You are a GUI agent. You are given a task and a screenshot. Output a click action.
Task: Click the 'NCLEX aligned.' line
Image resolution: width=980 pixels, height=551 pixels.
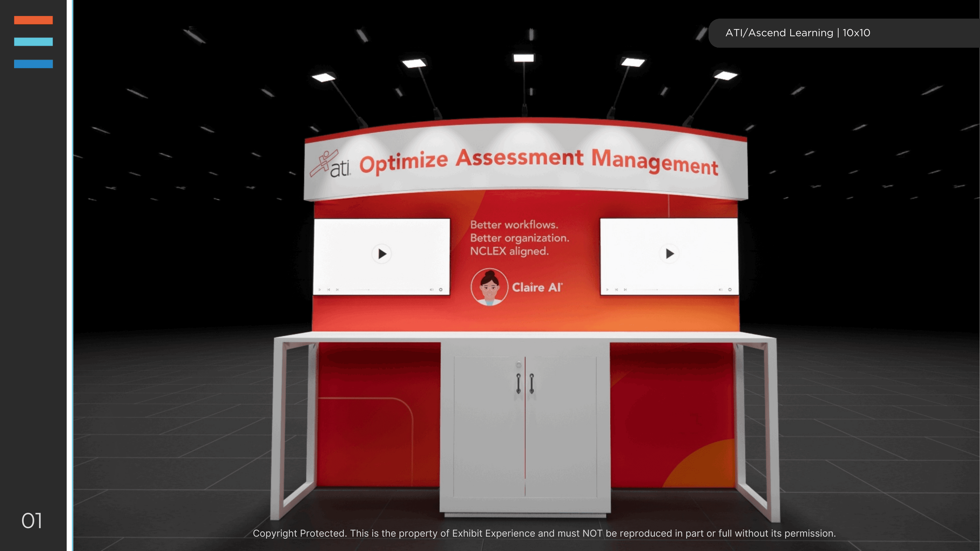(509, 251)
